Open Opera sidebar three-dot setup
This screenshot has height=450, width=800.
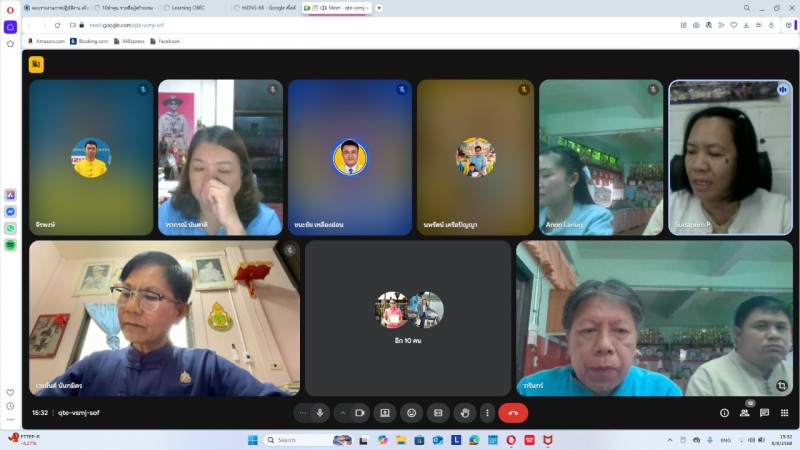(x=10, y=419)
